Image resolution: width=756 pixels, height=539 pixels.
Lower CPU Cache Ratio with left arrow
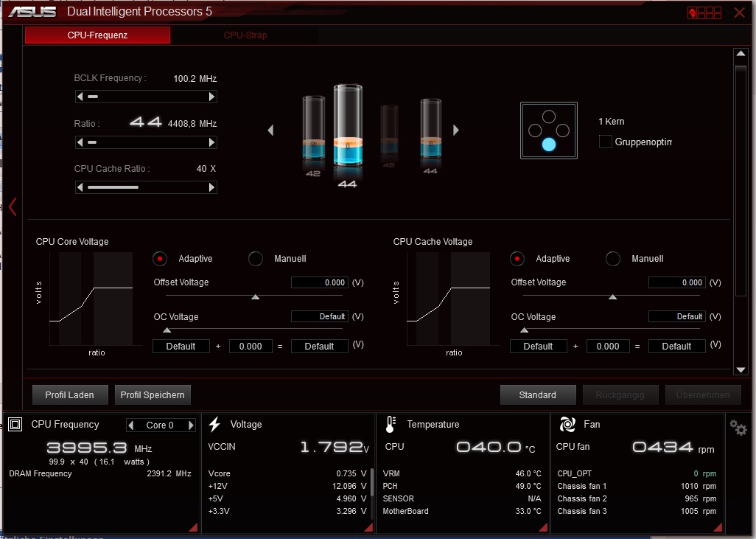[80, 187]
